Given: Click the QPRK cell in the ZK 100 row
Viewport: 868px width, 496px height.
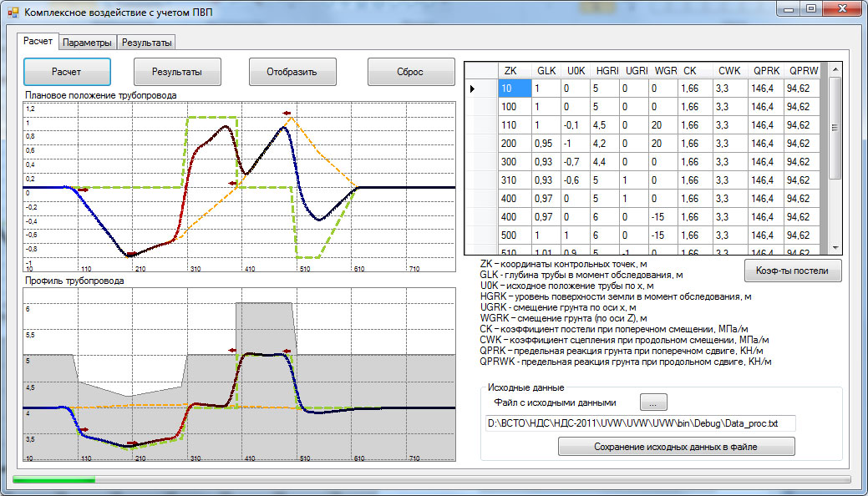Looking at the screenshot, I should coord(765,107).
